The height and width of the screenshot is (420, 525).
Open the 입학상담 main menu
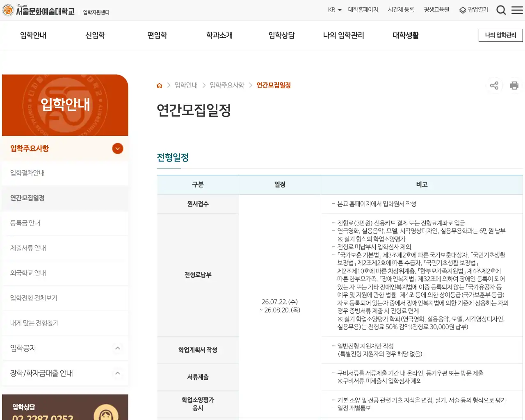coord(282,35)
